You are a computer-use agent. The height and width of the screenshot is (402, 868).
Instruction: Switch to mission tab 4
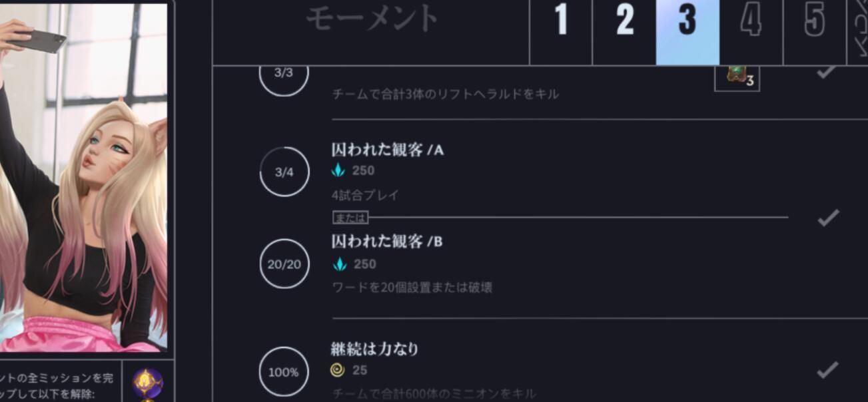[x=750, y=27]
